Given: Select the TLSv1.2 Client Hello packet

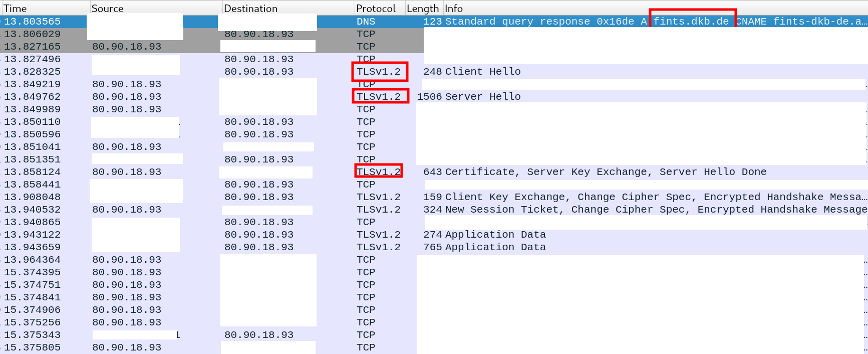Looking at the screenshot, I should click(483, 72).
